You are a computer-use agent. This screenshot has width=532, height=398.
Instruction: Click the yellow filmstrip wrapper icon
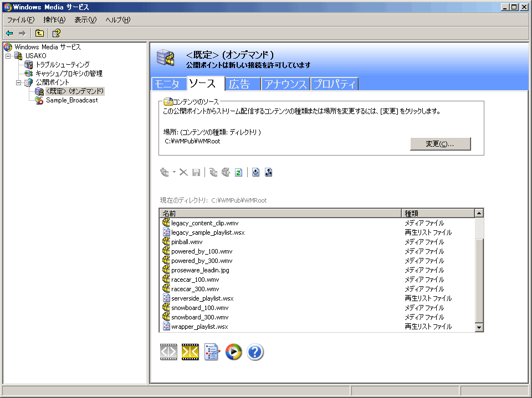pyautogui.click(x=190, y=352)
